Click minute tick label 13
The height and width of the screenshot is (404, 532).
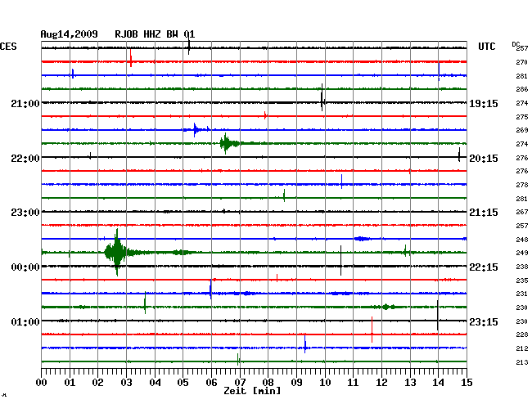tap(410, 382)
